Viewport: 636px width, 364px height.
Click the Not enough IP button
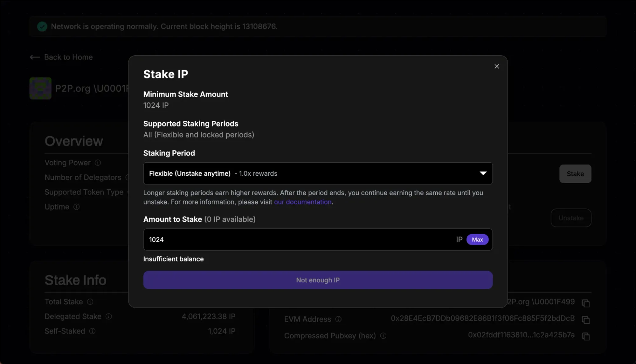point(318,280)
